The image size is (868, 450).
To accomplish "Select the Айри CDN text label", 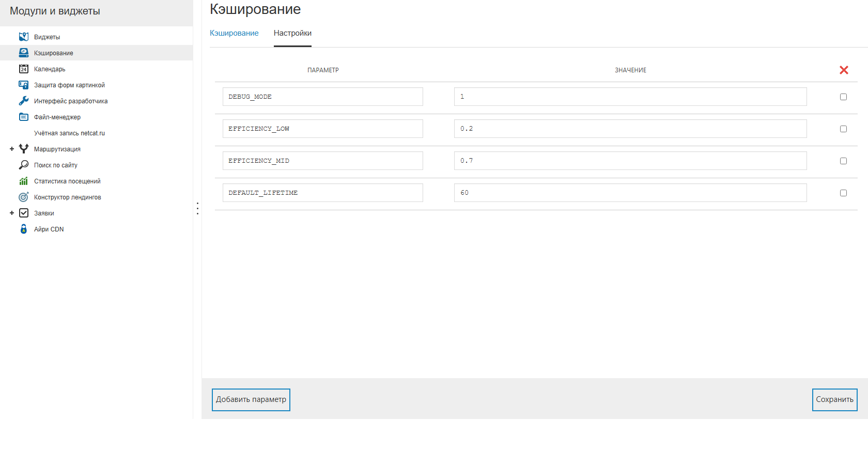I will [49, 229].
